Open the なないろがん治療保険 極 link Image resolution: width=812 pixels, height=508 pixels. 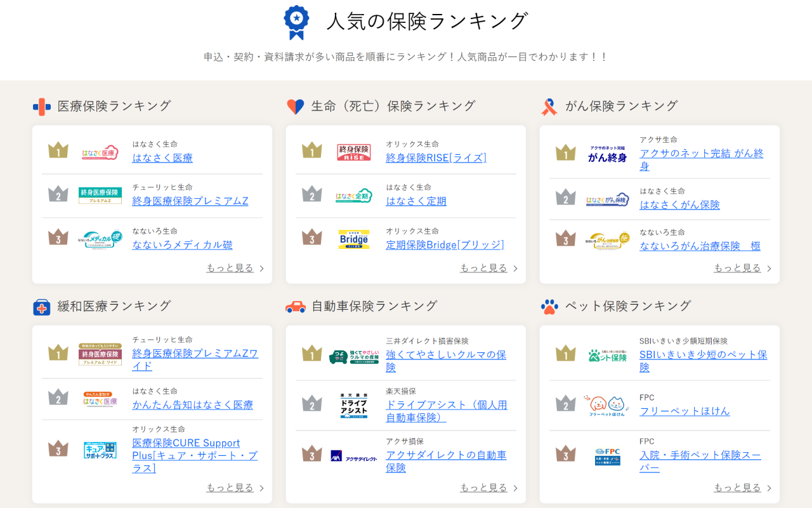(x=700, y=246)
